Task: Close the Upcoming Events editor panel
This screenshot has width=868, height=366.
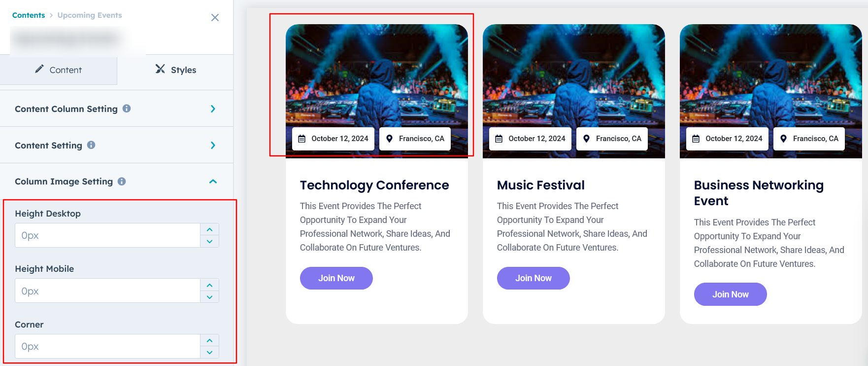Action: click(215, 18)
